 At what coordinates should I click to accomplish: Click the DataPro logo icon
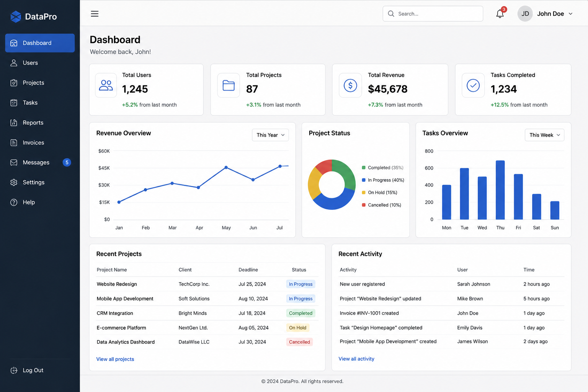[x=16, y=16]
